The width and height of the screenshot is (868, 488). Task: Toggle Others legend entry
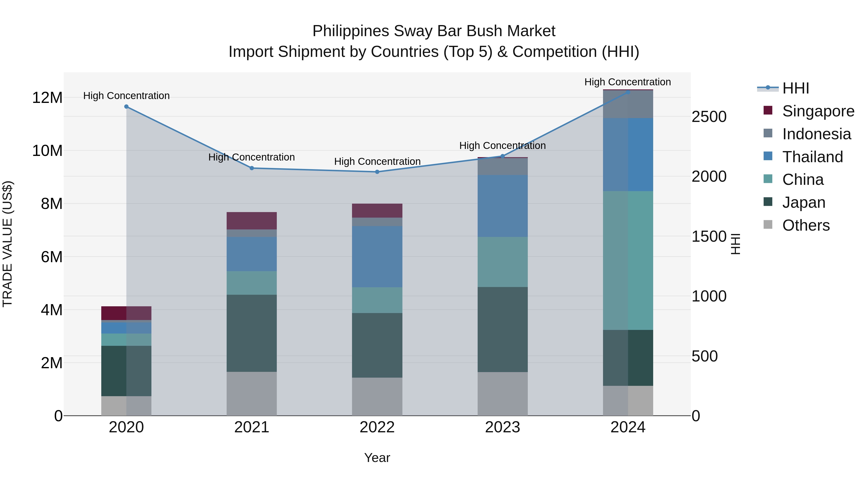tap(797, 225)
